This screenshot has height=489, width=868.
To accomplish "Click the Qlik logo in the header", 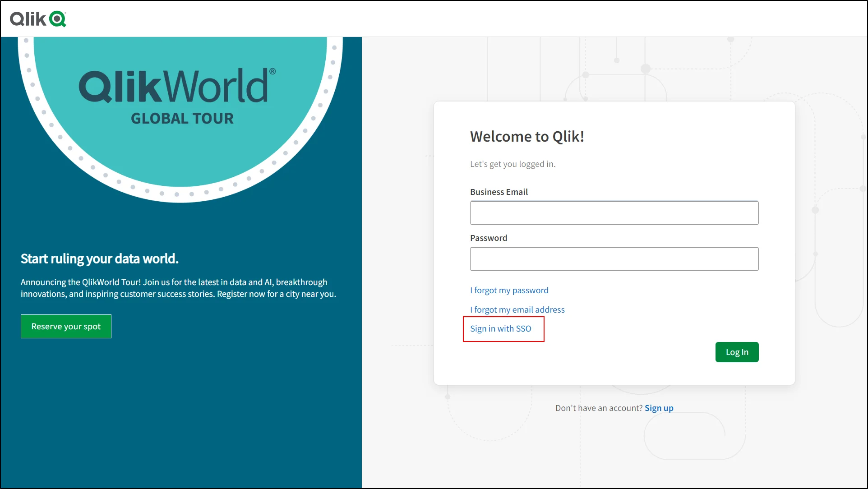I will (x=38, y=19).
